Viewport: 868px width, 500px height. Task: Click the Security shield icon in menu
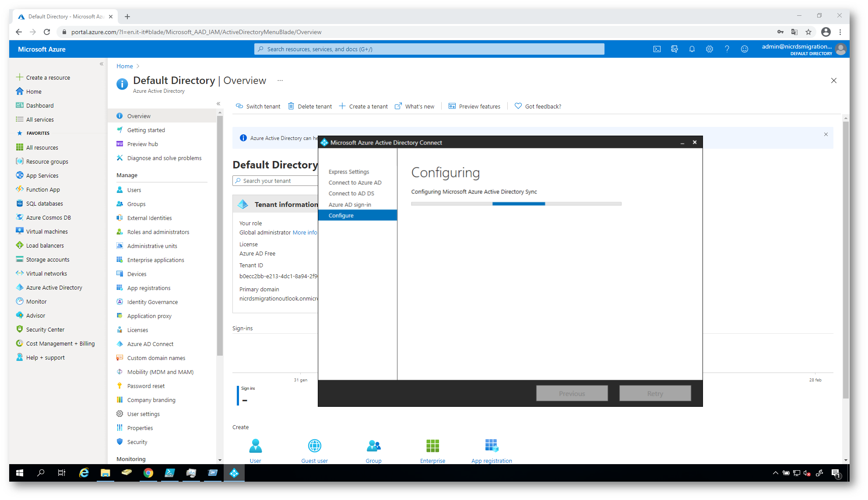(x=119, y=442)
